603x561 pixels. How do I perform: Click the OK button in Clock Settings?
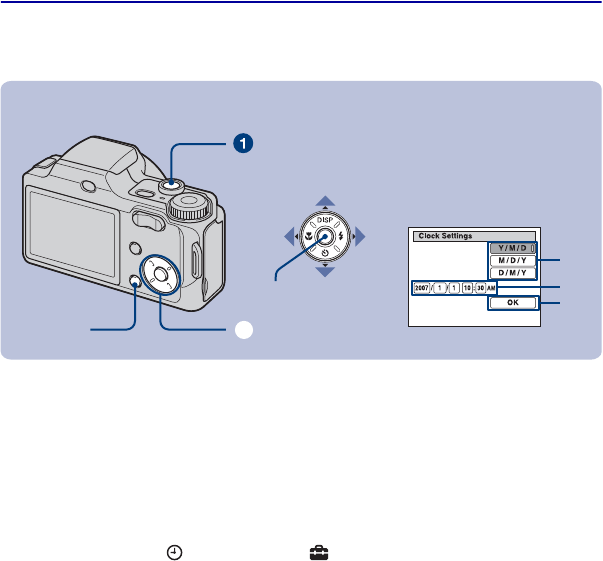[x=513, y=303]
